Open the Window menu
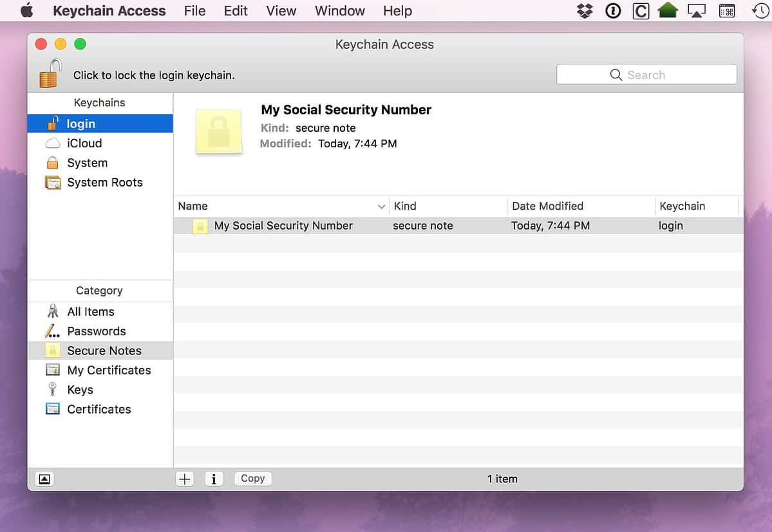 339,10
